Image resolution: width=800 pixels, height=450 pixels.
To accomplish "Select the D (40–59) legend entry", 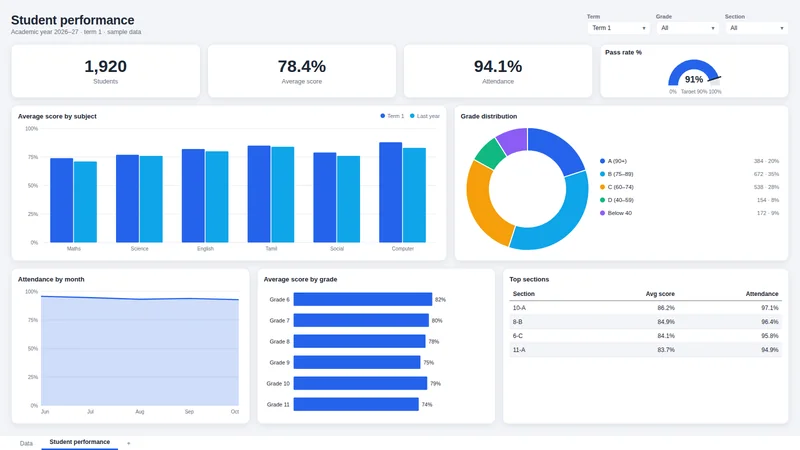I will (617, 200).
